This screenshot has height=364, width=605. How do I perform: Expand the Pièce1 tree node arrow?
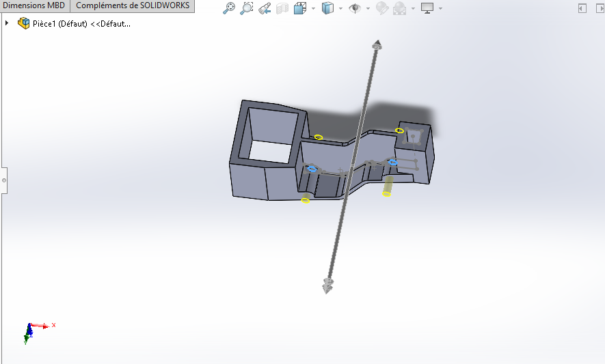(x=8, y=23)
